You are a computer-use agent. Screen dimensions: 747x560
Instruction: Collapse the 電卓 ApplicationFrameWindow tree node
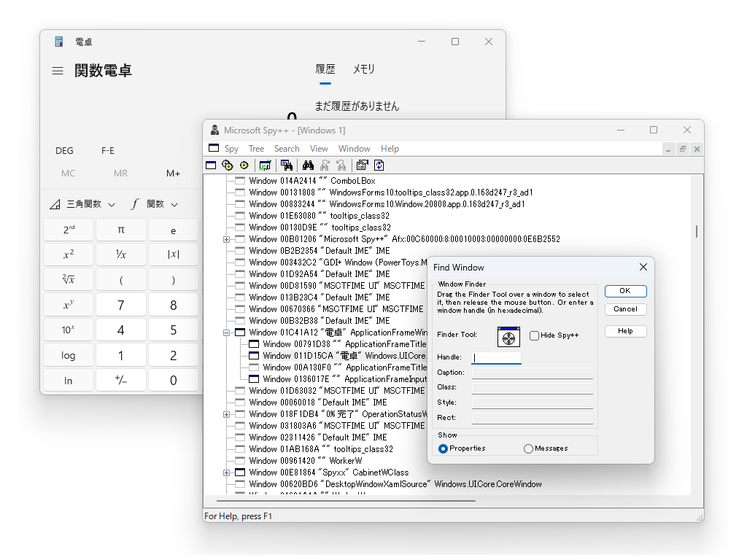pos(226,332)
